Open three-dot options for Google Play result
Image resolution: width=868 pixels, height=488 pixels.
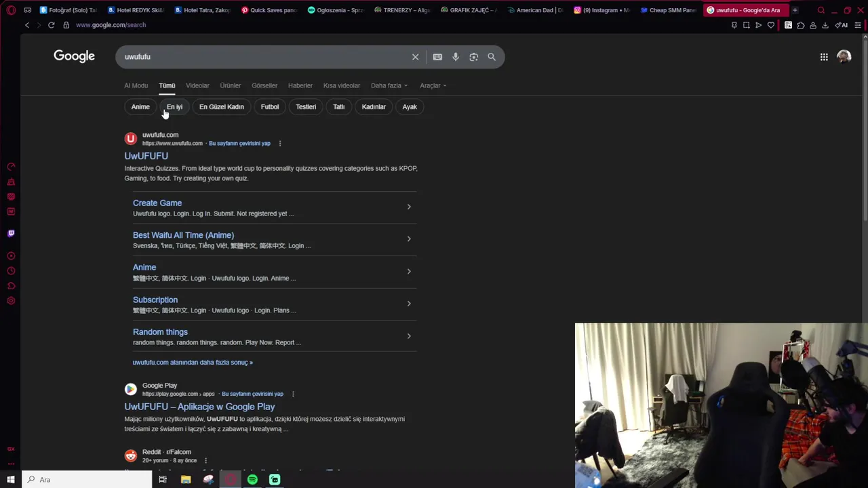pos(293,394)
